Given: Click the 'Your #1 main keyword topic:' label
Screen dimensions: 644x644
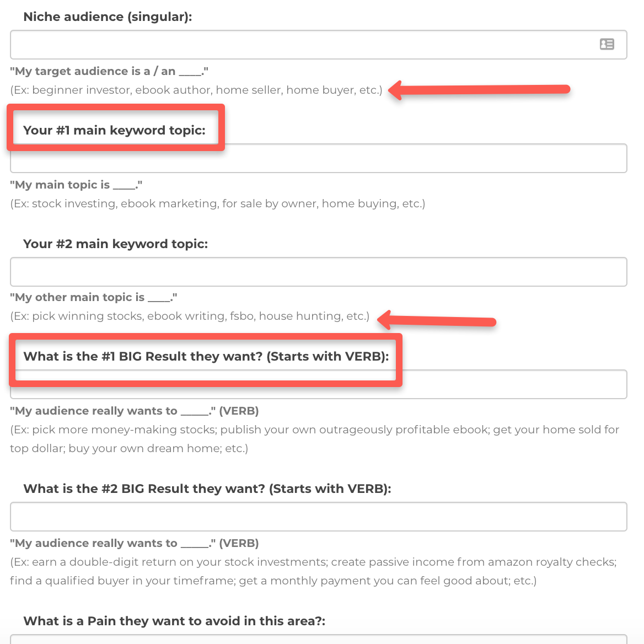Looking at the screenshot, I should (x=114, y=130).
